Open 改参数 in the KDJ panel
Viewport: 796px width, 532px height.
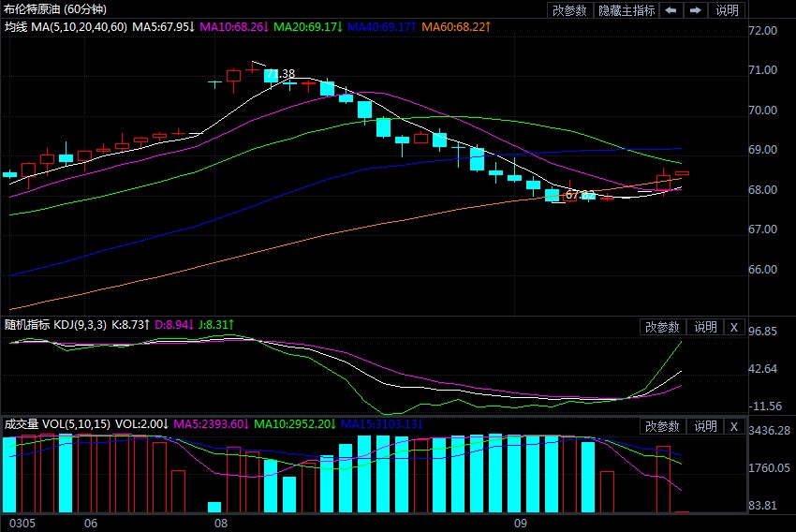tap(663, 327)
